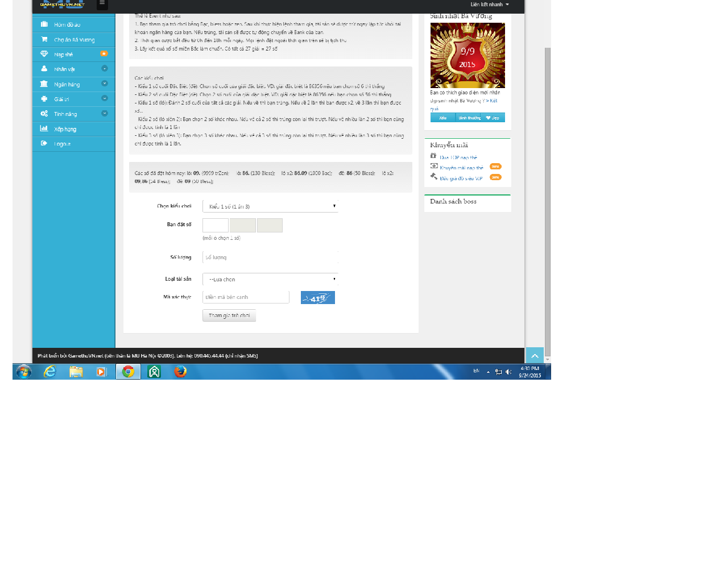This screenshot has width=728, height=582.
Task: Toggle the hamburger sidebar menu button
Action: tap(102, 3)
